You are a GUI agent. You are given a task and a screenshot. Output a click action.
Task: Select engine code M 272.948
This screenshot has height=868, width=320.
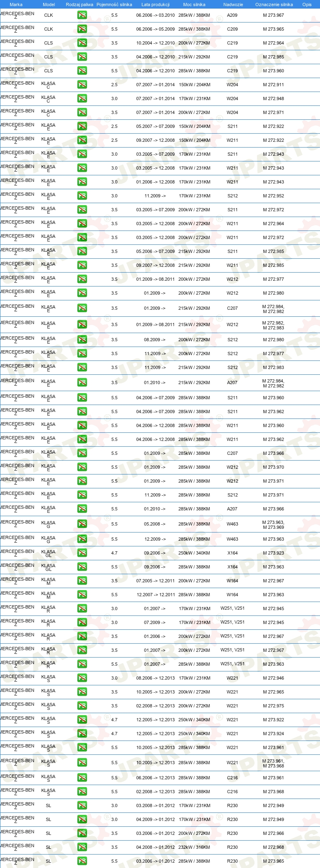273,98
